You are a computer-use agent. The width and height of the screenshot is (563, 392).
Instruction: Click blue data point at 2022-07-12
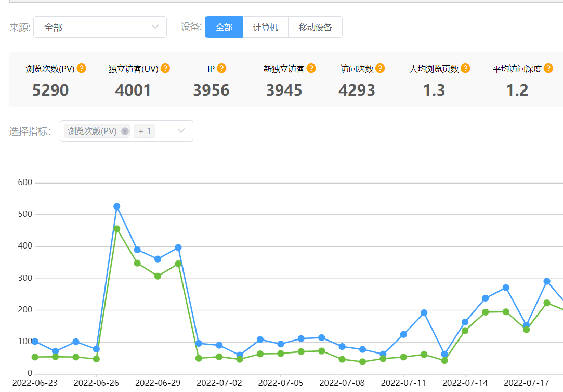tap(424, 312)
